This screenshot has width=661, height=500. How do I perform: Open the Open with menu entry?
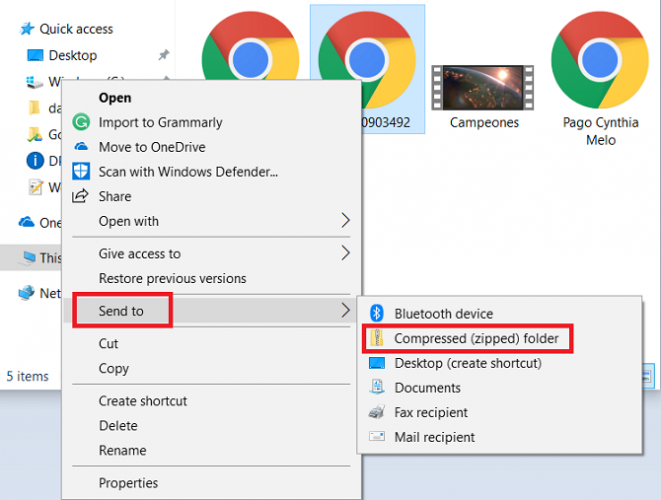pyautogui.click(x=211, y=221)
